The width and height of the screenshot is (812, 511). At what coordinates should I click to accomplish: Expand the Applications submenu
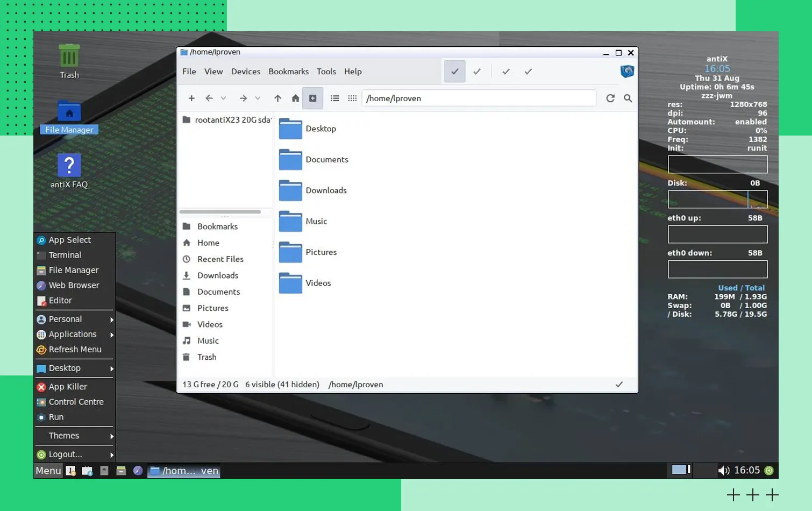click(x=75, y=335)
